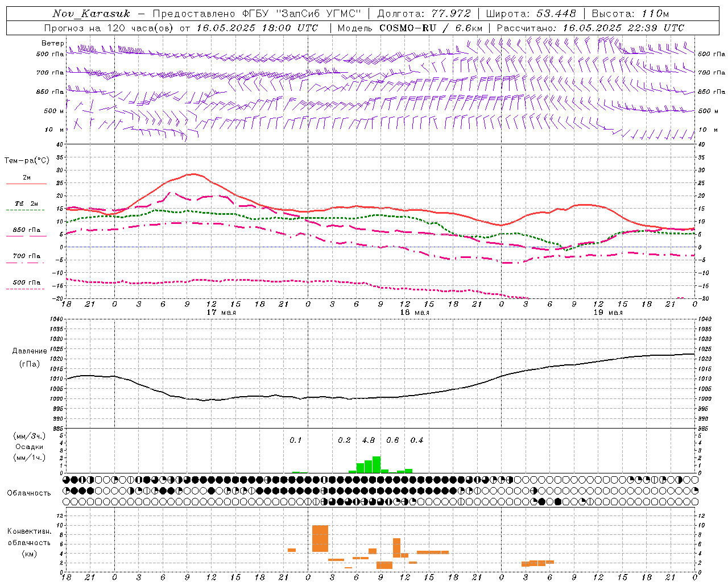This screenshot has height=582, width=728.
Task: Click the Модель COSMO-RU / 6.6км label
Action: (410, 28)
